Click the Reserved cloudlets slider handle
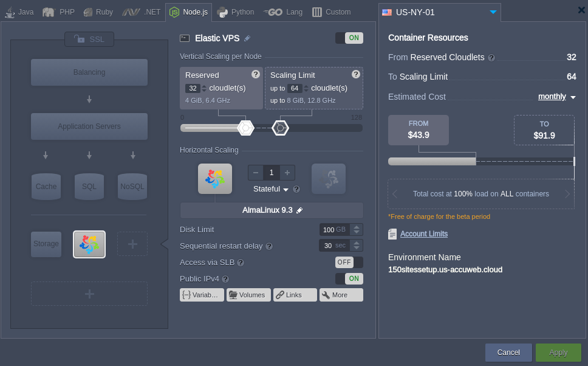Screen dimensions: 588x366 245,128
